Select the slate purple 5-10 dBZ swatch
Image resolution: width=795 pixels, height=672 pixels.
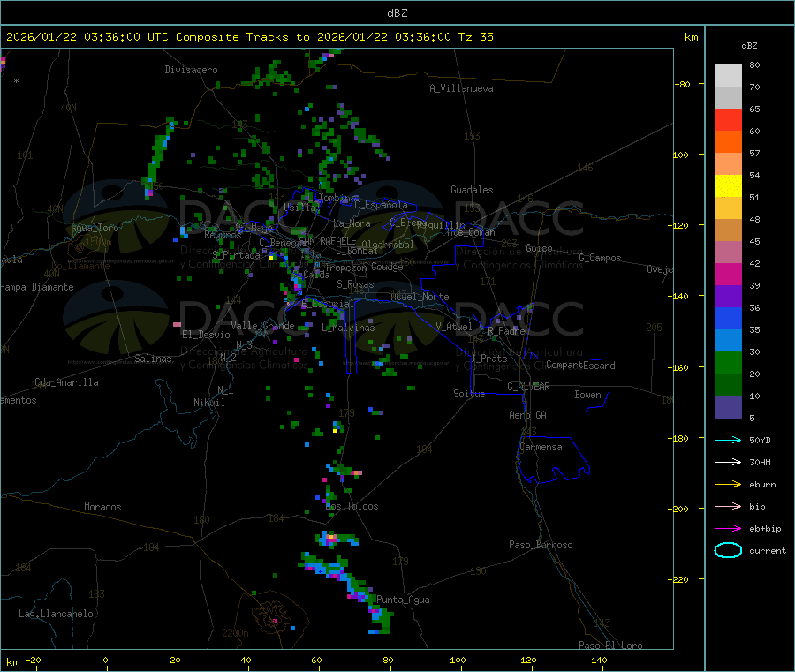728,407
